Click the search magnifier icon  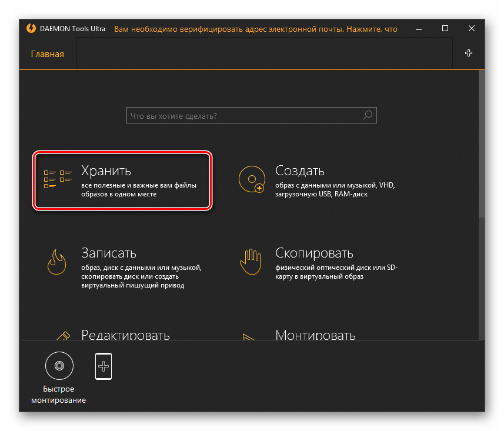[368, 115]
